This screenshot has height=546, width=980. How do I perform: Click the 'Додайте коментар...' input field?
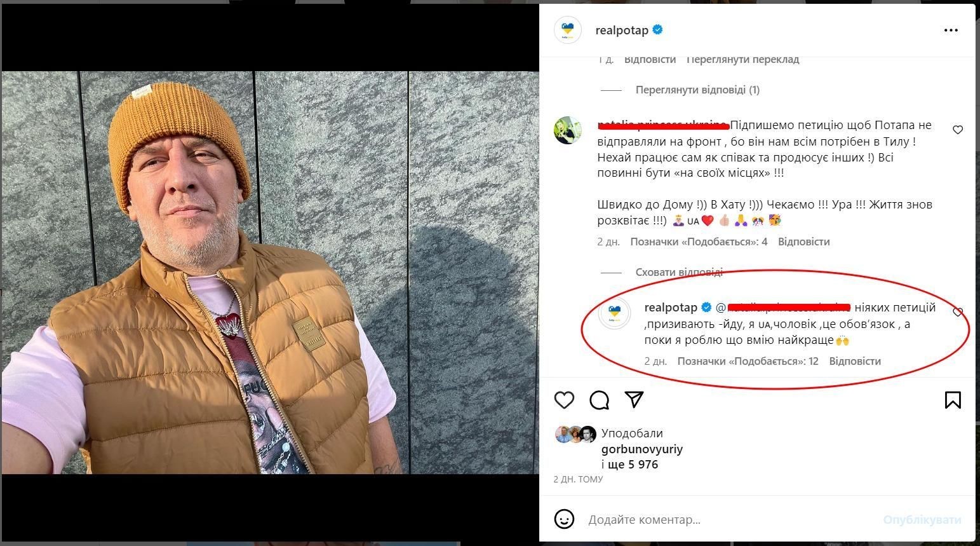pos(730,519)
